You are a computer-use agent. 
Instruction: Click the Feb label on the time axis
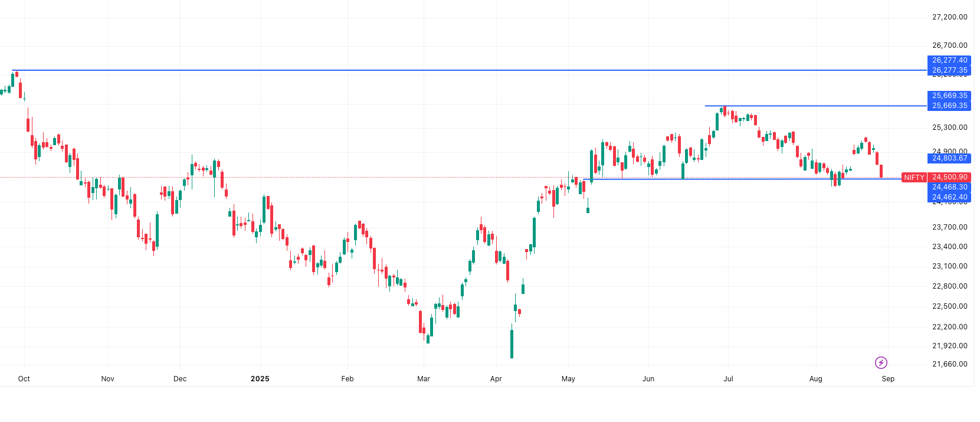pyautogui.click(x=348, y=379)
